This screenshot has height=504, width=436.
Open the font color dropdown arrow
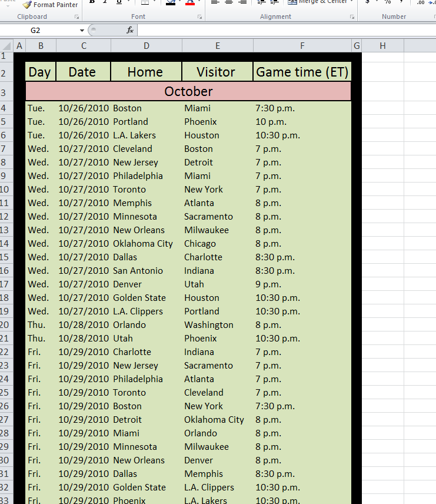[199, 2]
